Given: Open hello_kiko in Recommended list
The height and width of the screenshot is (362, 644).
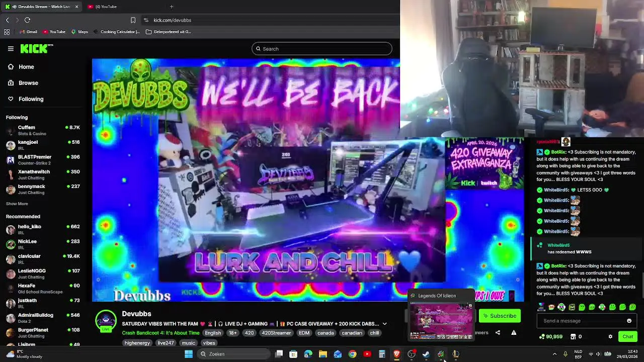Looking at the screenshot, I should pos(43,229).
